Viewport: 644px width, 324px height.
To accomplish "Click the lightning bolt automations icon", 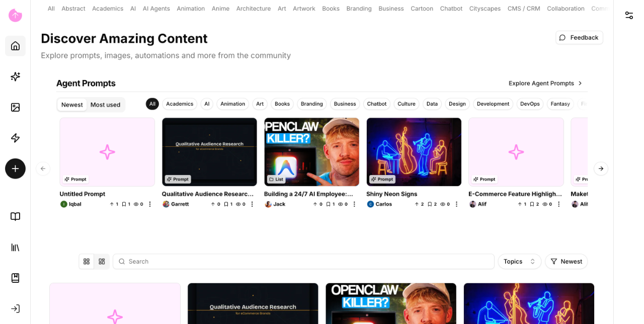I will [x=15, y=138].
